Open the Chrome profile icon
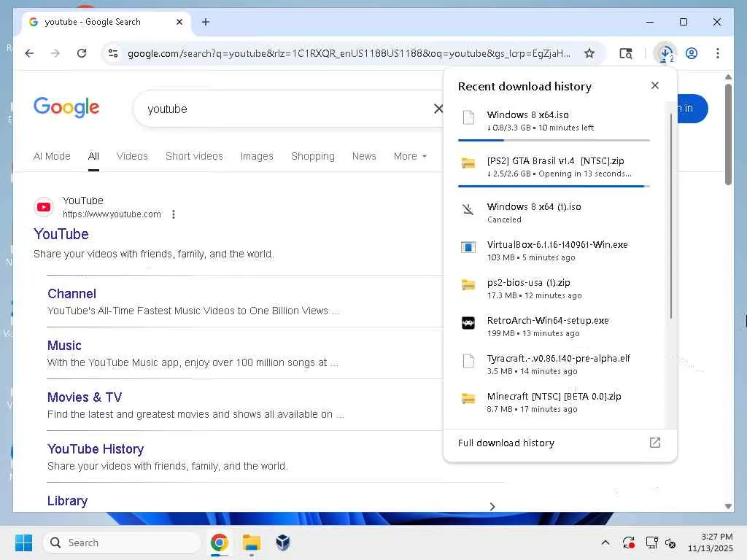 pos(692,53)
